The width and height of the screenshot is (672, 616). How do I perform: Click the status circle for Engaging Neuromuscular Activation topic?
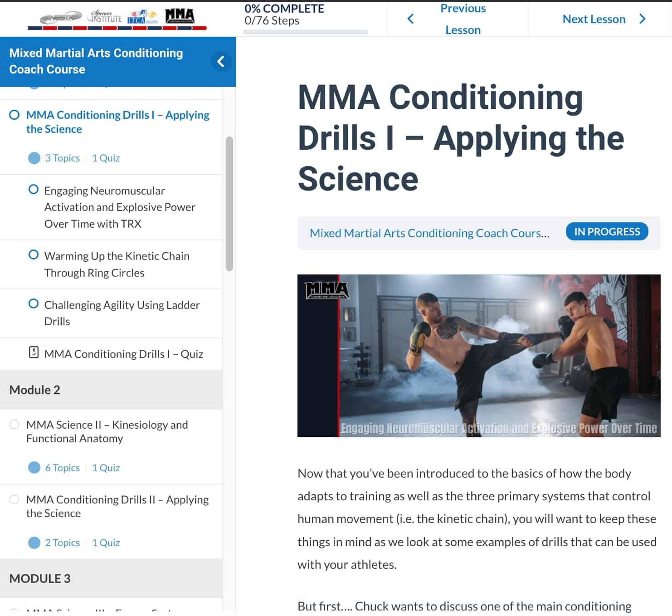[x=34, y=190]
